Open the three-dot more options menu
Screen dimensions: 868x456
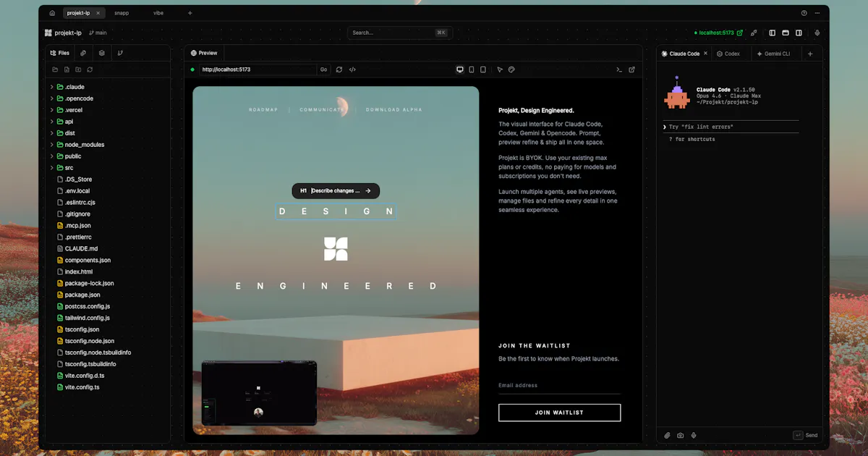point(818,13)
